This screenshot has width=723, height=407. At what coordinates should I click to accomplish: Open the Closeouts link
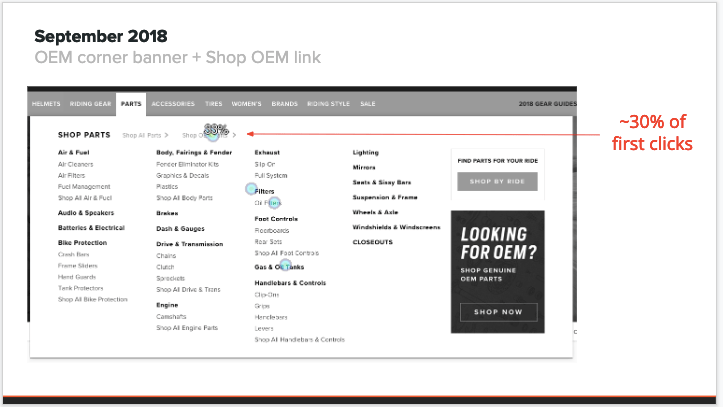pos(371,241)
